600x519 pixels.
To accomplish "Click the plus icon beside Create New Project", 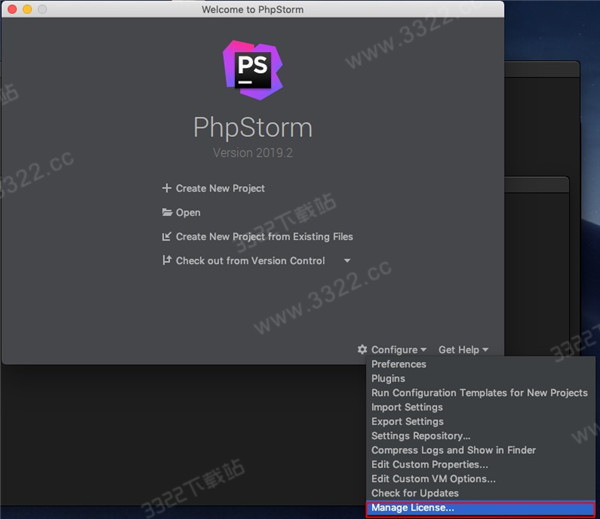I will [x=166, y=188].
